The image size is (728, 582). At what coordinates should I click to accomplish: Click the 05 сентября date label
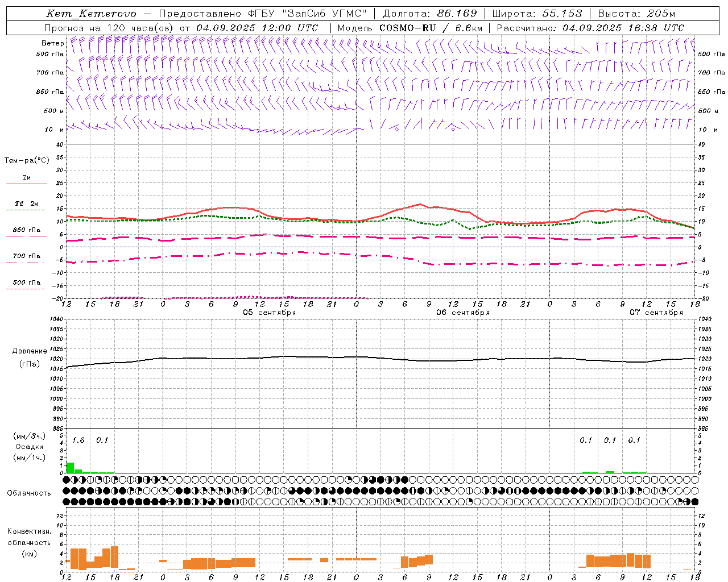(269, 313)
